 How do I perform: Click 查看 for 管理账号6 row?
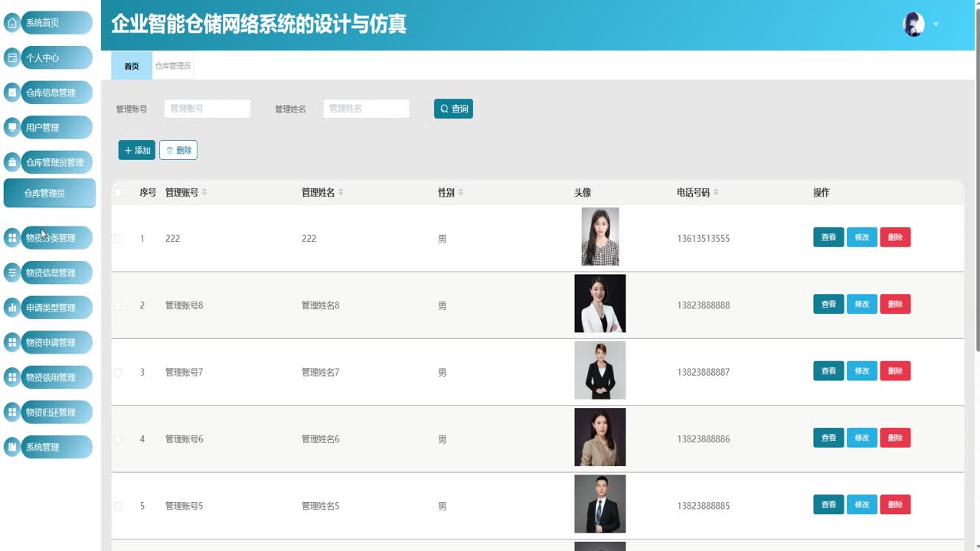(828, 438)
